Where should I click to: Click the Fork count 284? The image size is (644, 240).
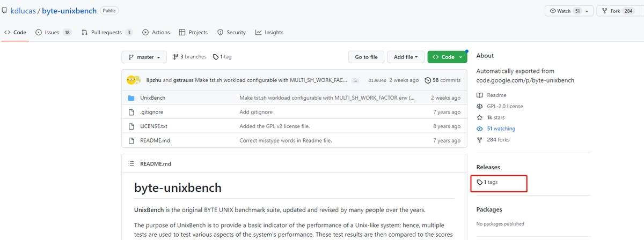pos(629,11)
